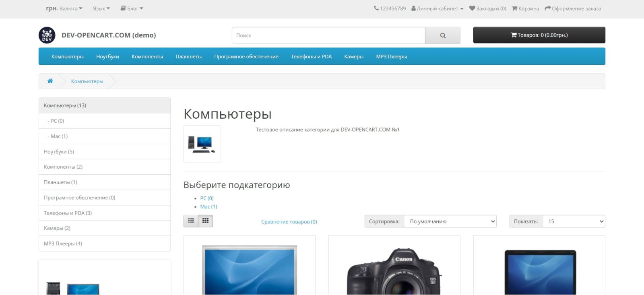This screenshot has height=295, width=644.
Task: Click Компьютеры breadcrumb link
Action: point(87,81)
